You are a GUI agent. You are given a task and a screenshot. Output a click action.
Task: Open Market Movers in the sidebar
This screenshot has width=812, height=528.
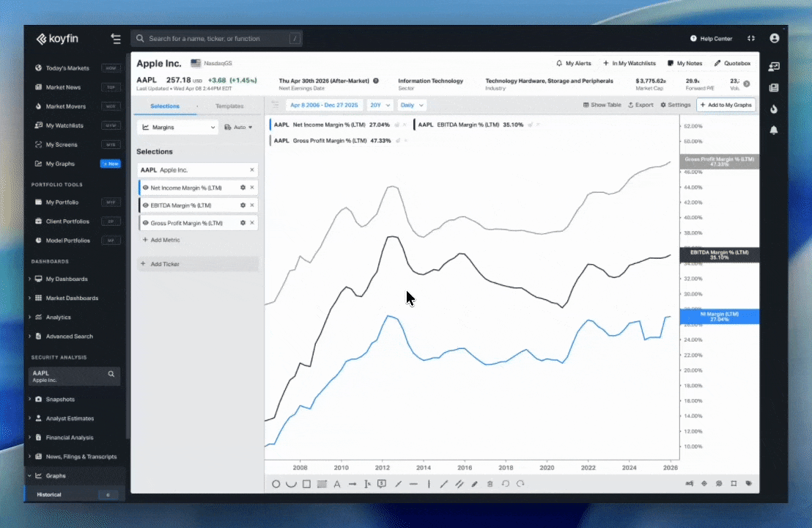[x=65, y=106]
